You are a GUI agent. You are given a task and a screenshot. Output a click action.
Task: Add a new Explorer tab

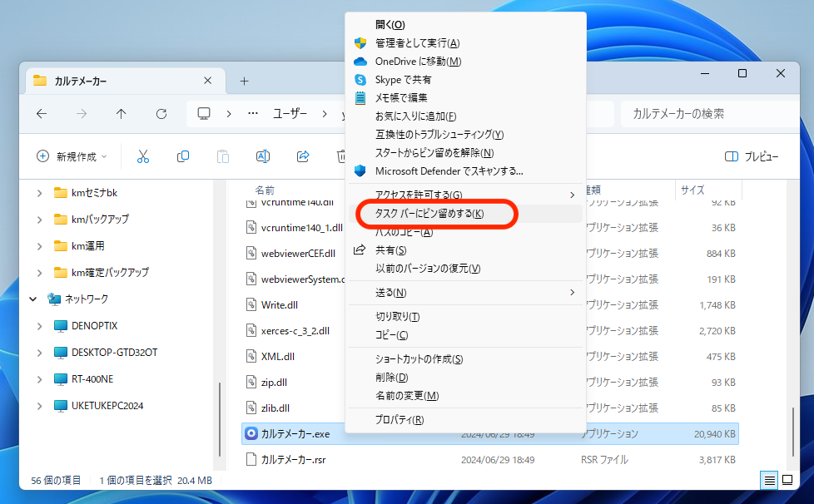244,81
